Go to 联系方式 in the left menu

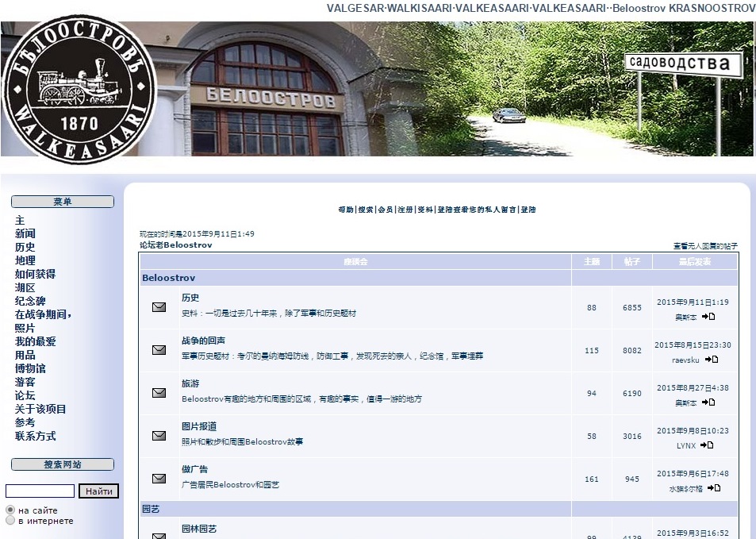(35, 436)
